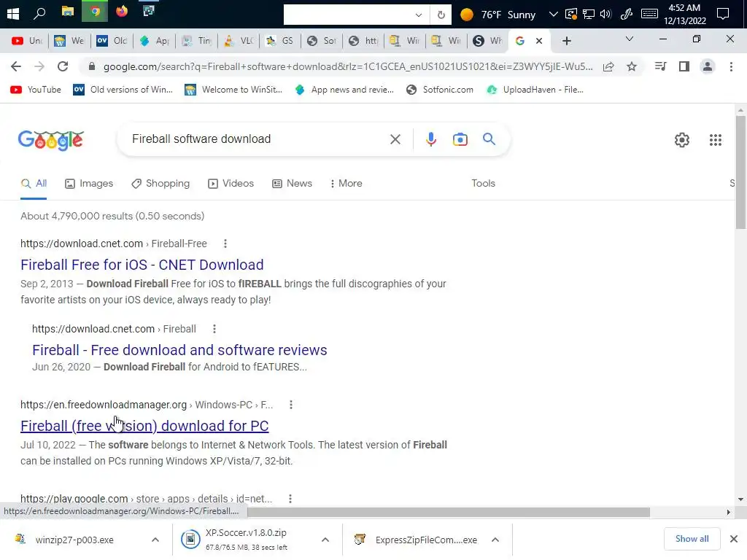Open the notifications action center
Viewport: 747px width, 560px height.
[723, 14]
